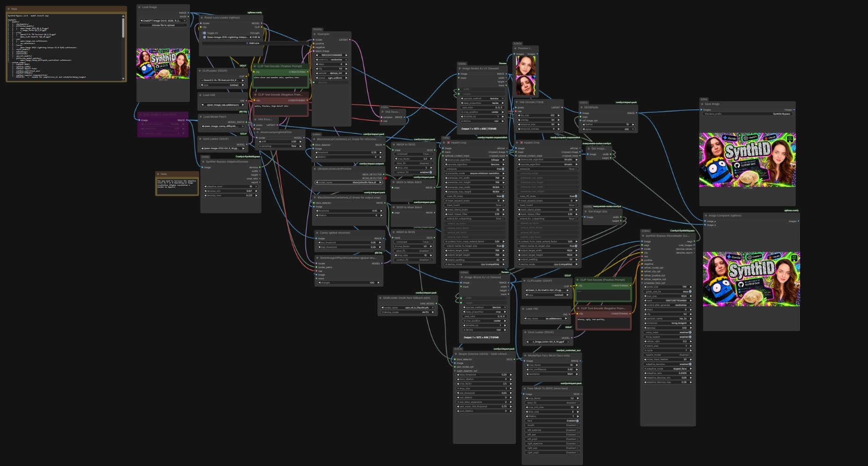Collapse the Save Image node title dot
The image size is (868, 466).
(x=702, y=104)
